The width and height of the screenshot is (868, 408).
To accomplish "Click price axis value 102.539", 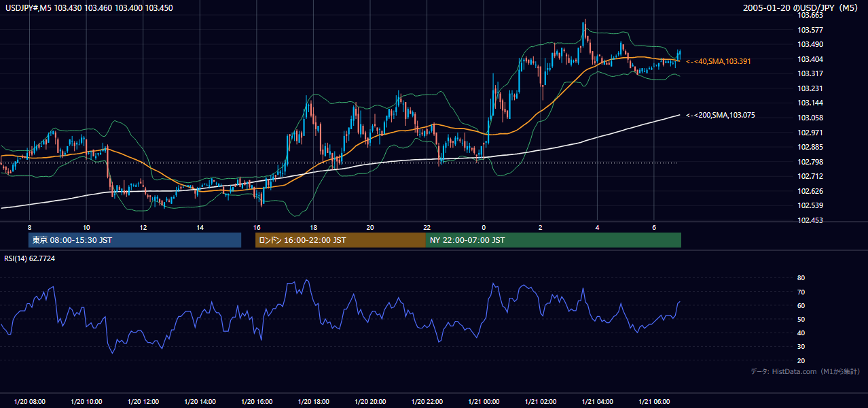I will click(810, 205).
